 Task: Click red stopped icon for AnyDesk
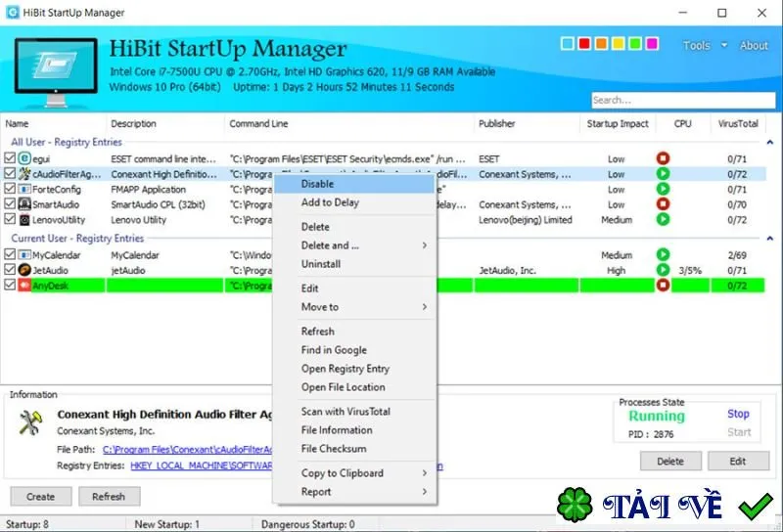663,286
